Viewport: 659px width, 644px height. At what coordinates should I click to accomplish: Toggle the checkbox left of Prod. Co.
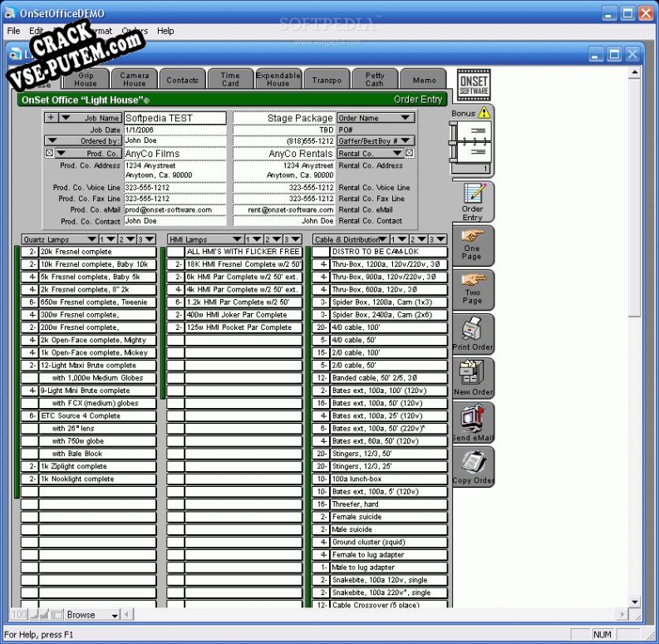(49, 153)
